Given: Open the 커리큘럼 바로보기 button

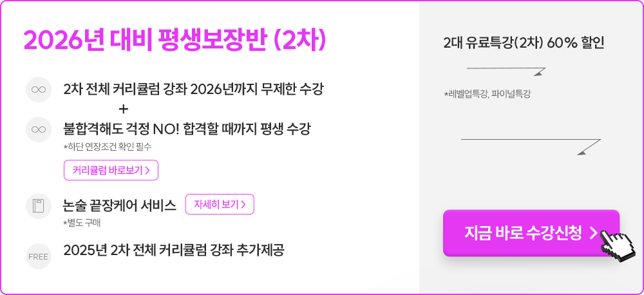Looking at the screenshot, I should click(111, 170).
